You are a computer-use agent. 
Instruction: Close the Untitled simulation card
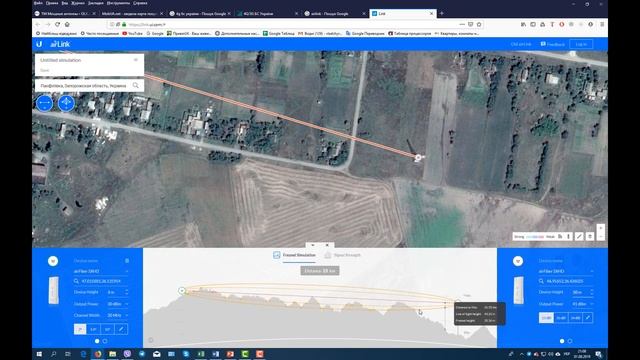pyautogui.click(x=136, y=60)
